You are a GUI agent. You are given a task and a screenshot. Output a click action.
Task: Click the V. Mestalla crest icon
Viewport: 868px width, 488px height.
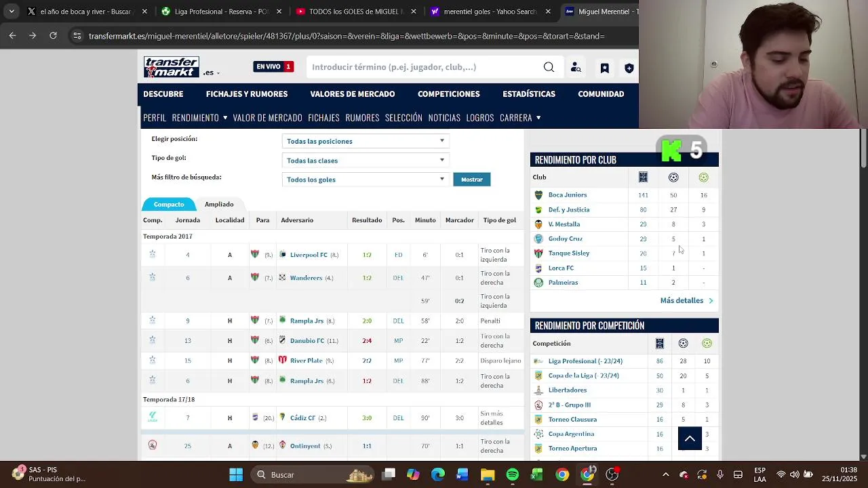[x=538, y=224]
